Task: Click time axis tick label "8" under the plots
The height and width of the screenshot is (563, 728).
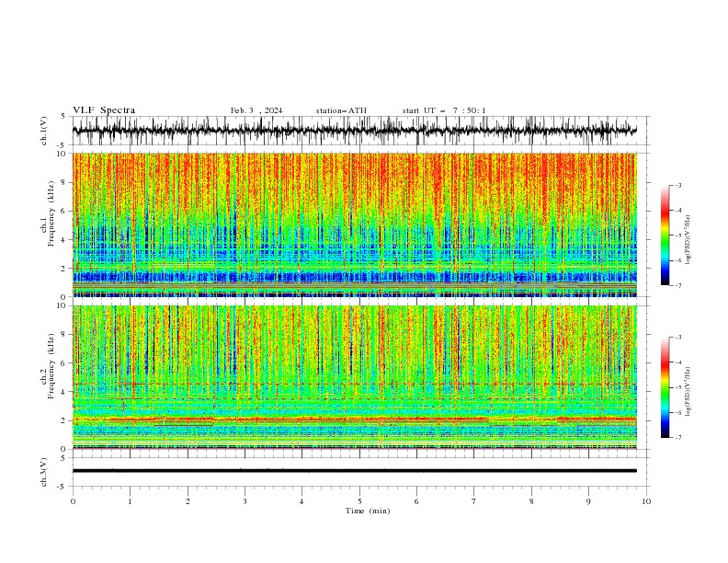Action: [531, 501]
